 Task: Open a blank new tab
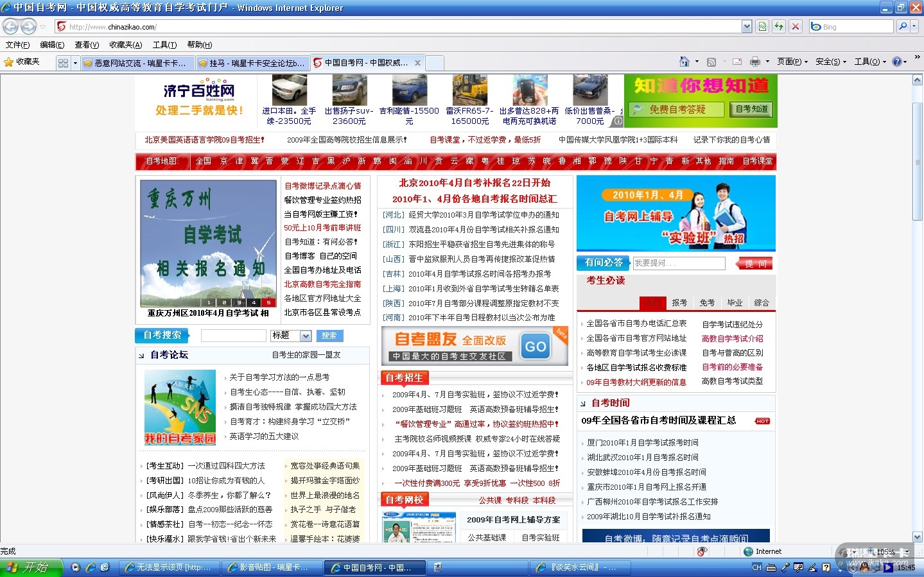click(435, 63)
